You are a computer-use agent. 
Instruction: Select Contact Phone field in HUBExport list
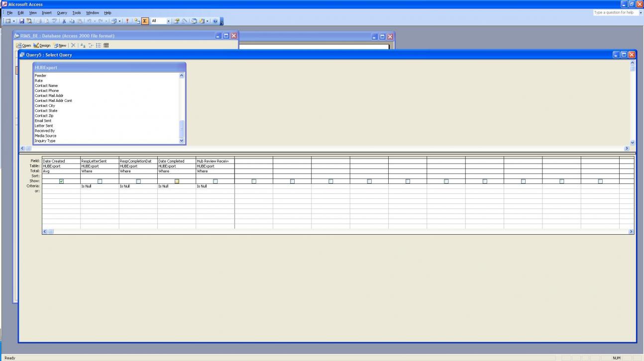coord(47,90)
